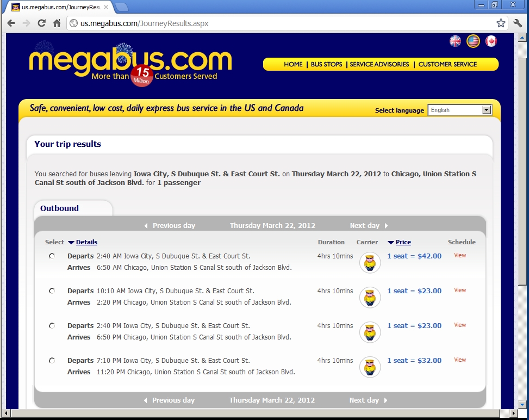Click the $42.00 seat price
529x420 pixels.
pyautogui.click(x=414, y=256)
